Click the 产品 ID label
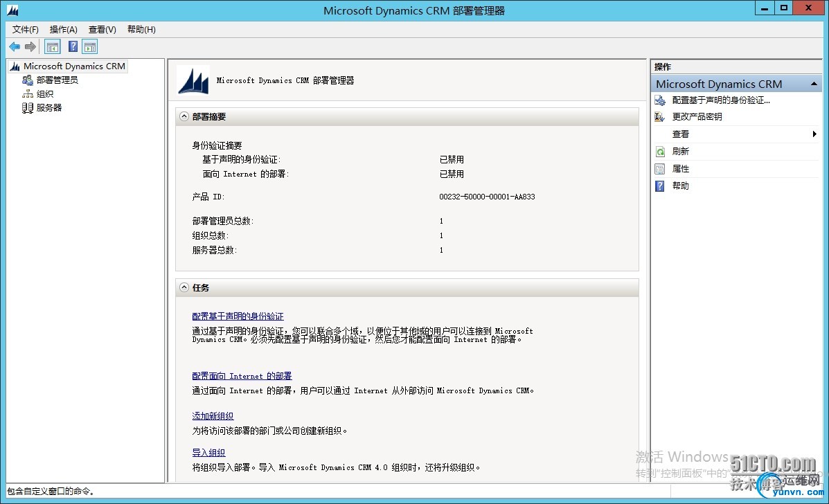 click(208, 197)
